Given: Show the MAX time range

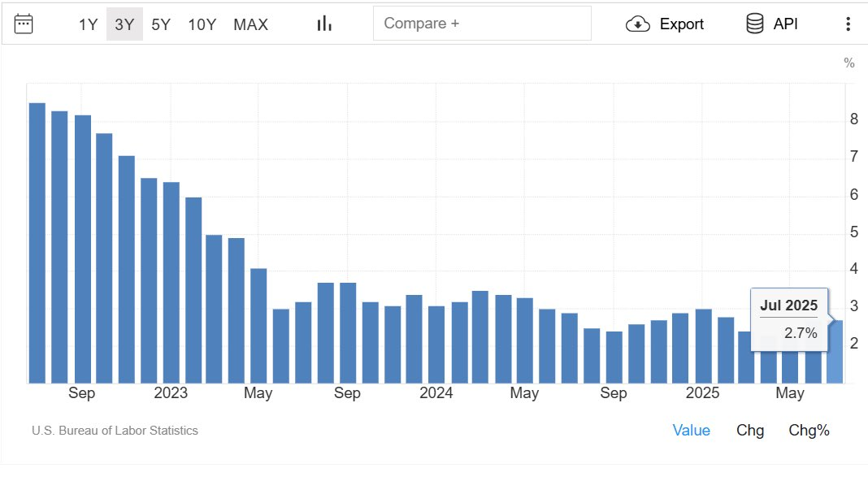Looking at the screenshot, I should click(x=251, y=24).
